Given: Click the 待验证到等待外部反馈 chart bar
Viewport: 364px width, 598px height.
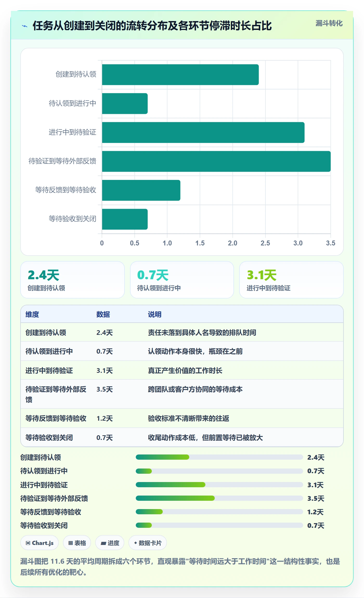Looking at the screenshot, I should [216, 161].
